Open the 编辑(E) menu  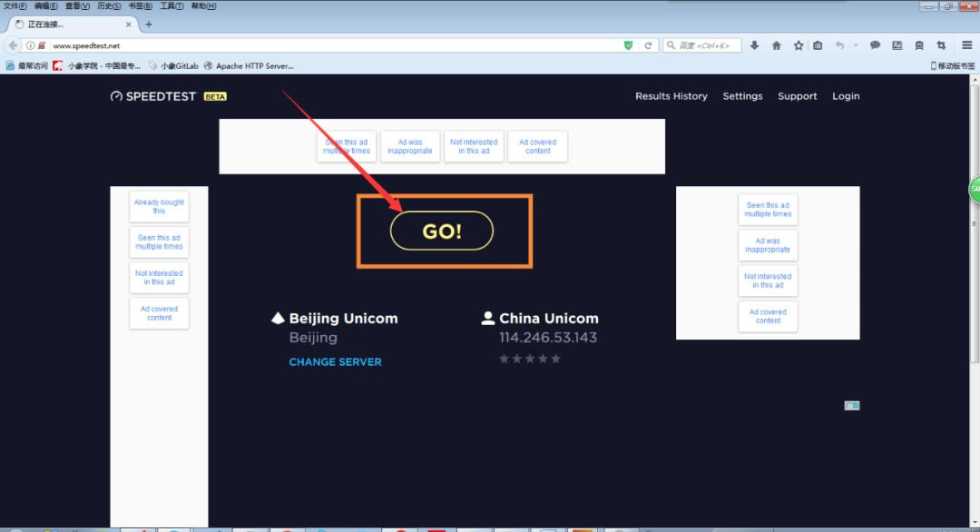(x=45, y=6)
